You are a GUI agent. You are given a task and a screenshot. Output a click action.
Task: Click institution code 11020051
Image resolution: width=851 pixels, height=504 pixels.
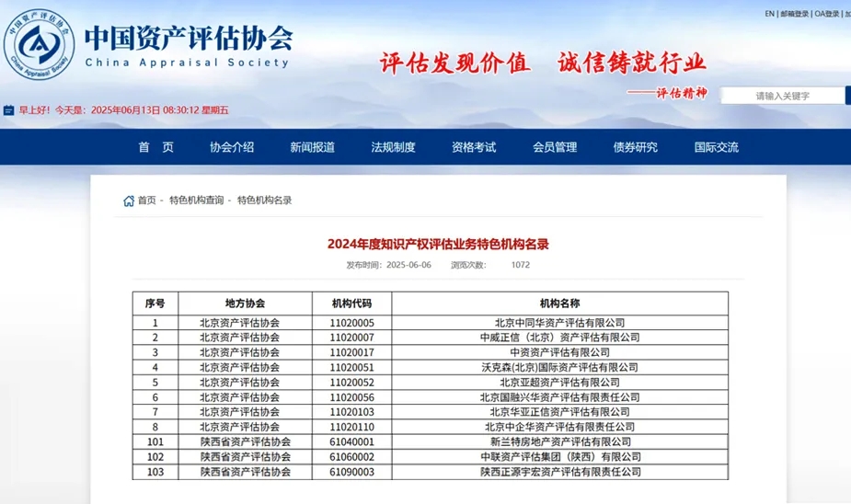click(x=351, y=367)
